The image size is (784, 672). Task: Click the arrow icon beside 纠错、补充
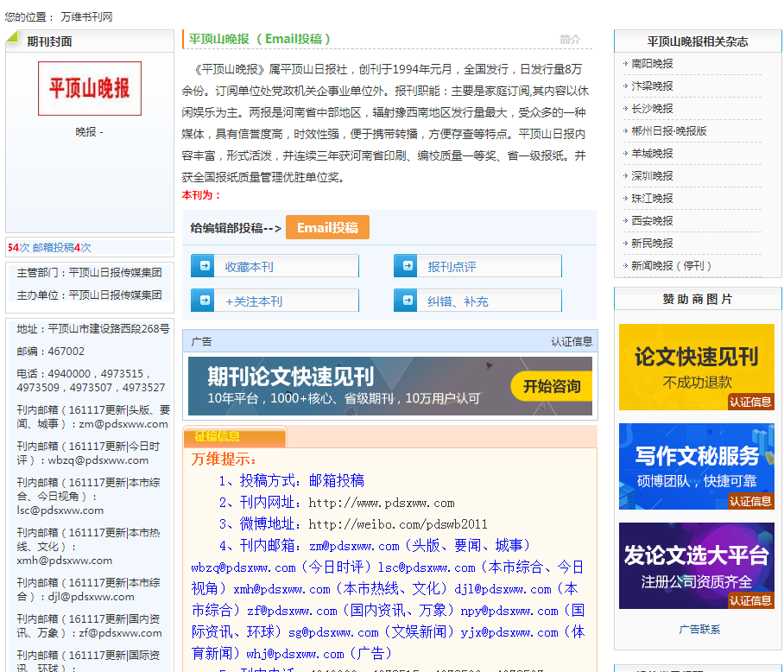pyautogui.click(x=407, y=301)
